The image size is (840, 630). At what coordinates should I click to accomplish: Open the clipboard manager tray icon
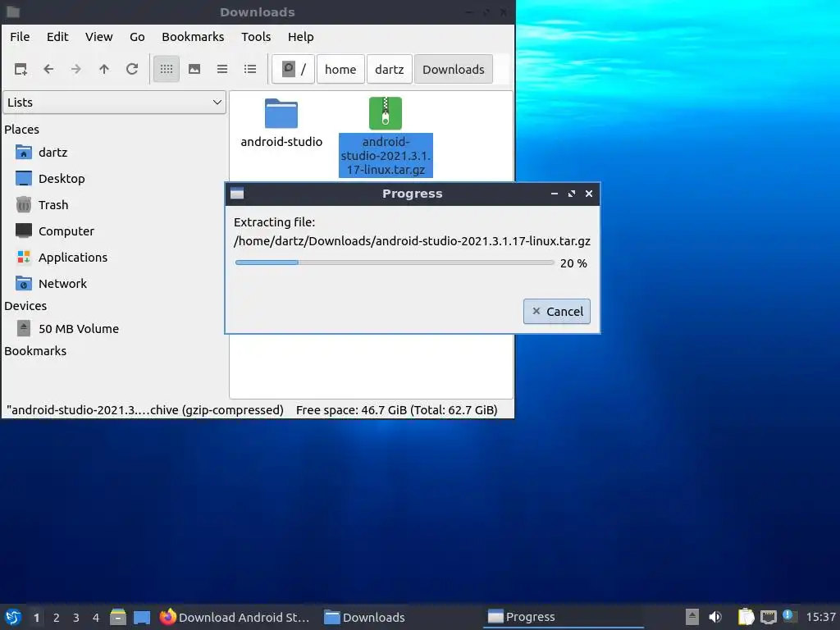(x=746, y=617)
